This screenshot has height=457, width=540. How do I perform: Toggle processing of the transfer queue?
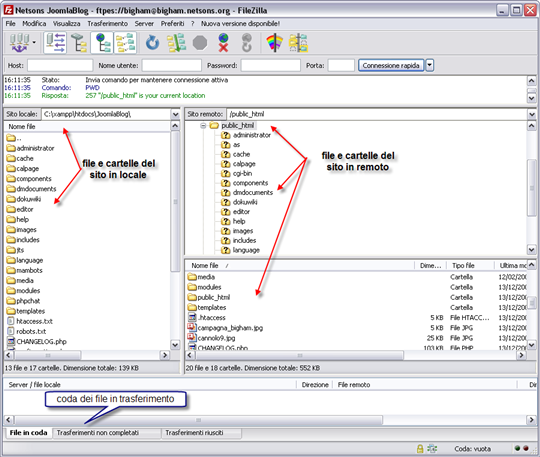click(176, 43)
